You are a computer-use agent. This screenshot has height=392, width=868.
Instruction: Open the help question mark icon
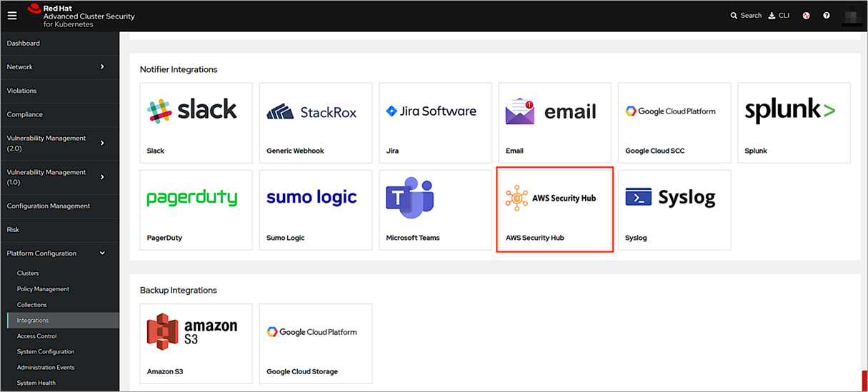click(x=827, y=16)
